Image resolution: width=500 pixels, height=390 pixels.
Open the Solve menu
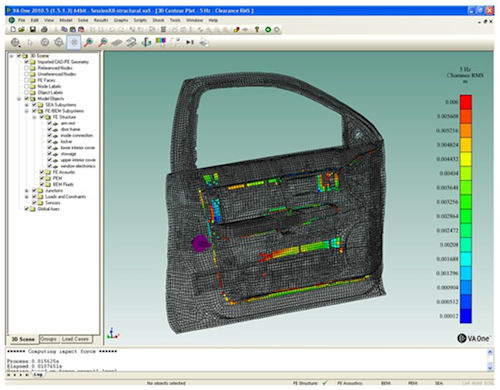coord(83,20)
